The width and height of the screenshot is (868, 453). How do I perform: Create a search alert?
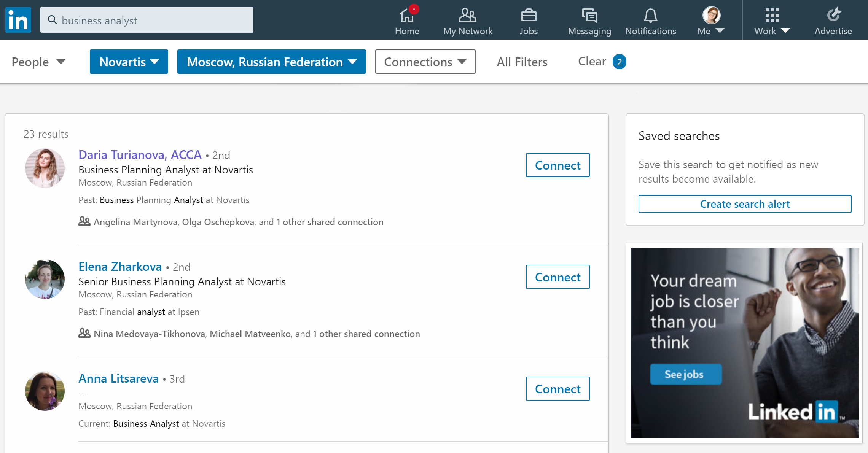point(745,204)
